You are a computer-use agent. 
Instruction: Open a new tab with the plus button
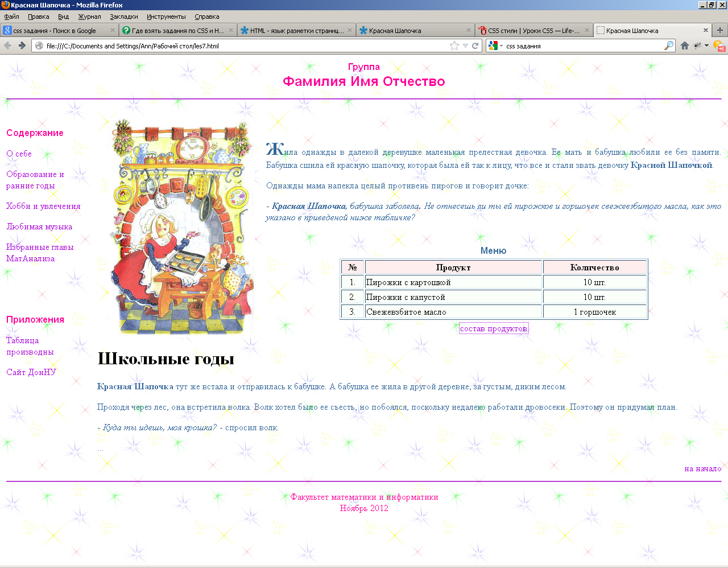(x=720, y=30)
